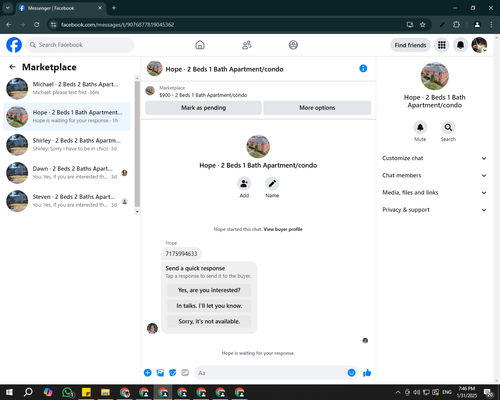Open Michael's 2 Beds 2 Baths conversation
500x400 pixels.
tap(67, 88)
